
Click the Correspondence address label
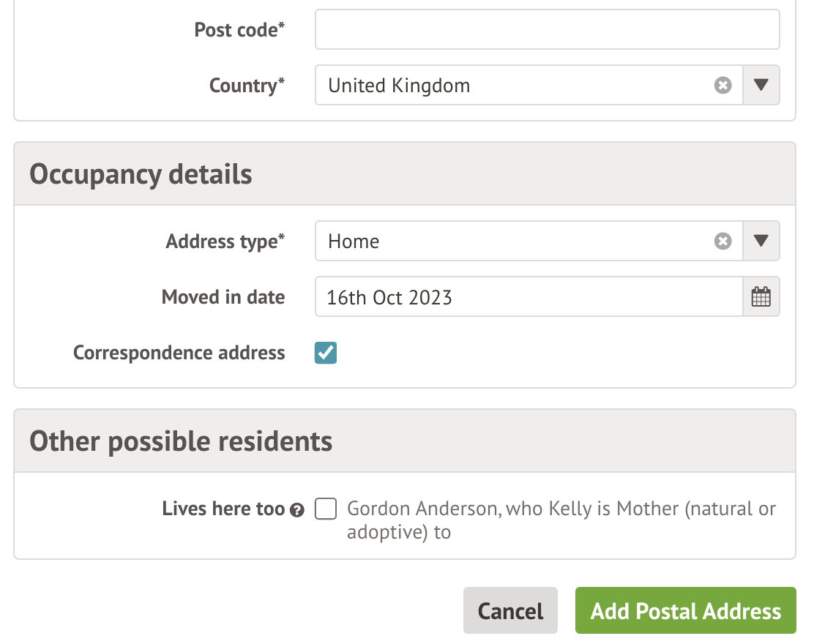179,353
